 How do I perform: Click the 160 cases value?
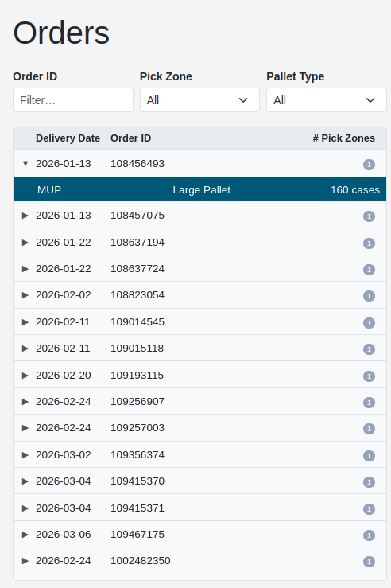355,189
